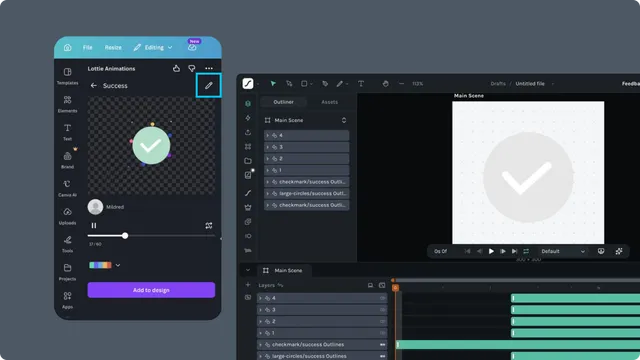Open the Canva AI sidebar panel

click(x=67, y=188)
